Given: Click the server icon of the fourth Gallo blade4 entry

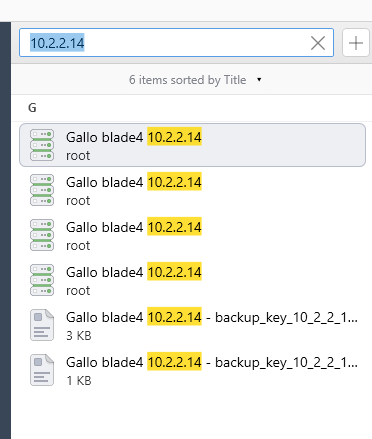Looking at the screenshot, I should click(x=42, y=280).
